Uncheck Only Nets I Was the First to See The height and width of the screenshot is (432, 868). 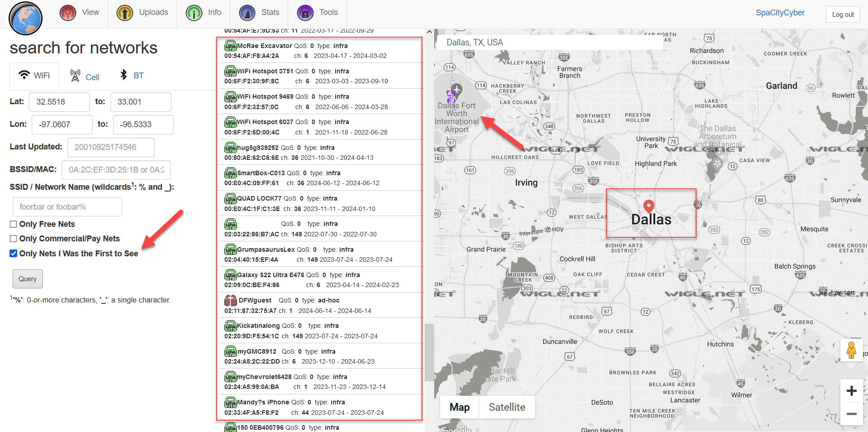click(14, 254)
